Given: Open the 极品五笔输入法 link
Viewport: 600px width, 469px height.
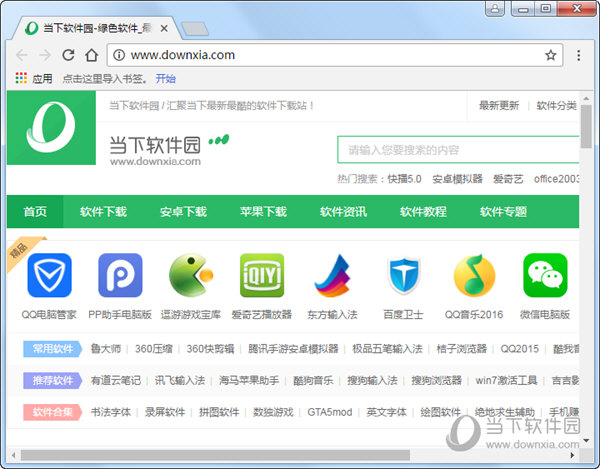Looking at the screenshot, I should [387, 348].
